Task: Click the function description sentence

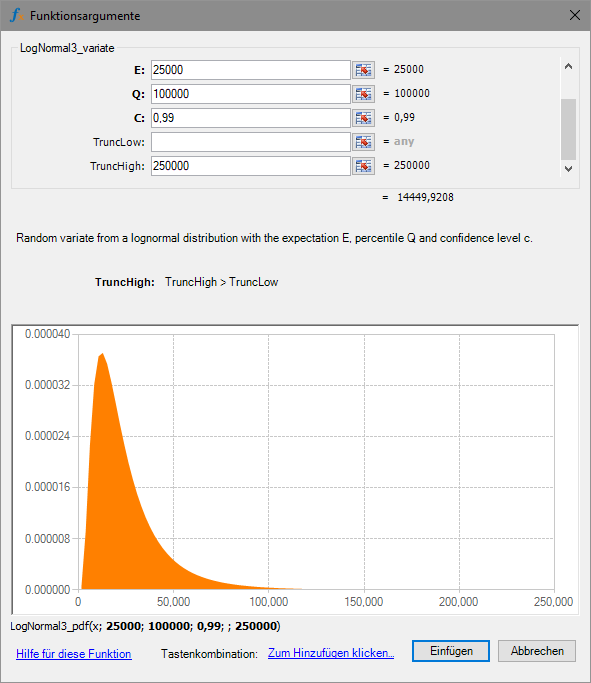Action: (x=274, y=238)
